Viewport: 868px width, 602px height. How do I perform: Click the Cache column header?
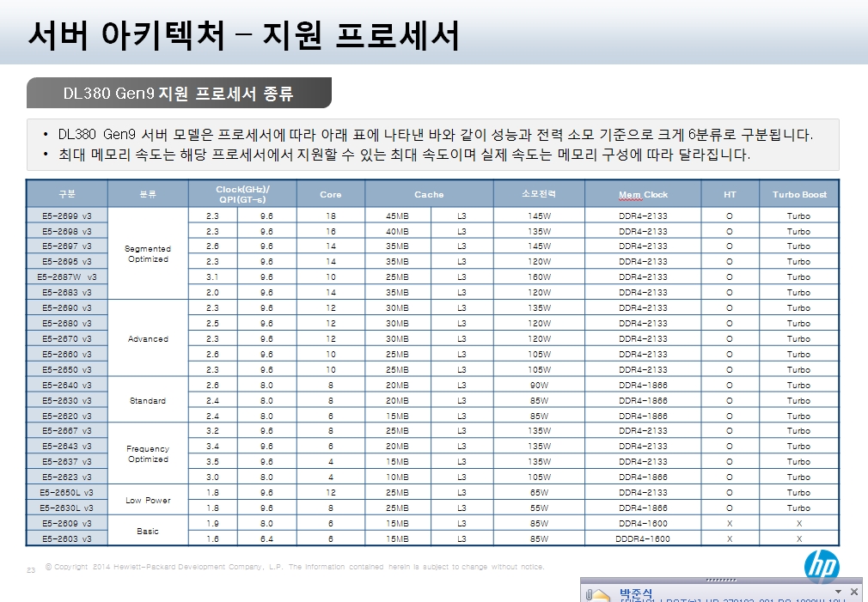(429, 194)
